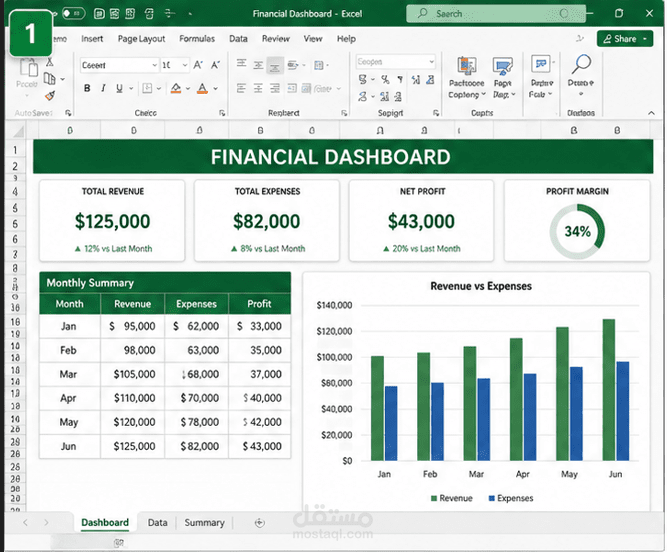Click the Font Color letter A swatch
Viewport: 667px width, 552px height.
pyautogui.click(x=202, y=88)
